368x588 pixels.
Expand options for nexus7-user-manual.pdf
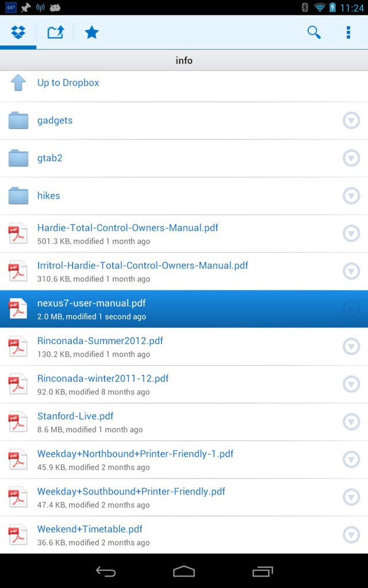[351, 308]
